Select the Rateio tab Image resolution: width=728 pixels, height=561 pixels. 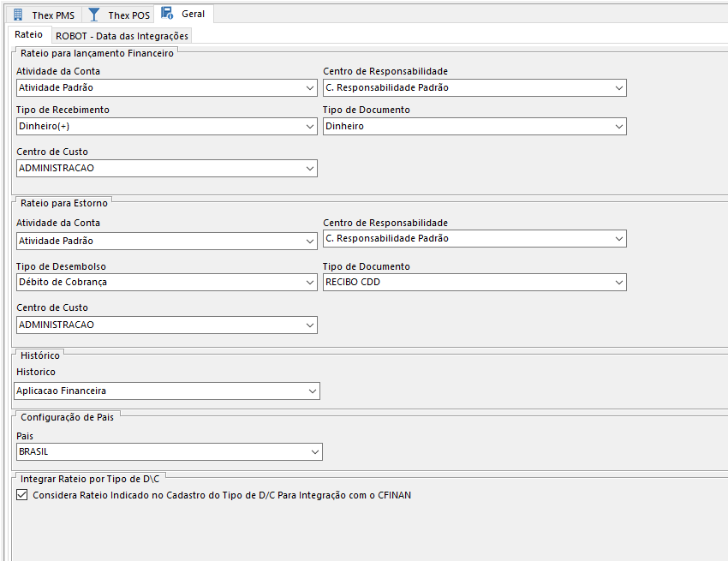[29, 35]
